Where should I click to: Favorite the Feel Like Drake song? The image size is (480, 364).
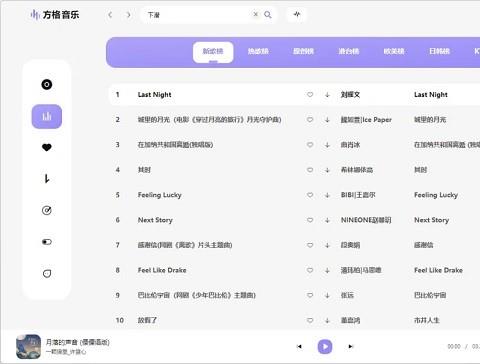[x=310, y=270]
